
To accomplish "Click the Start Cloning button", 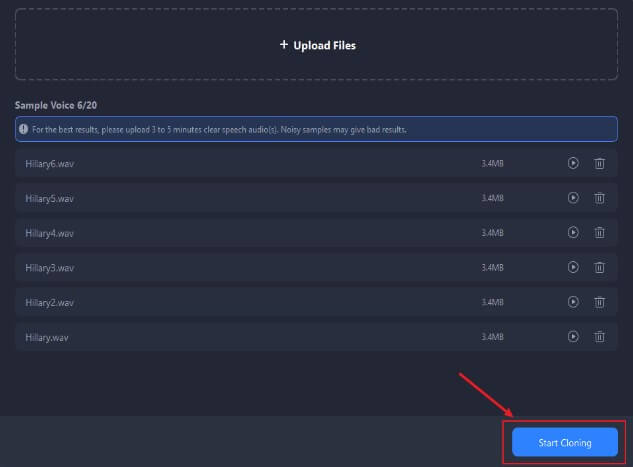I will point(565,442).
